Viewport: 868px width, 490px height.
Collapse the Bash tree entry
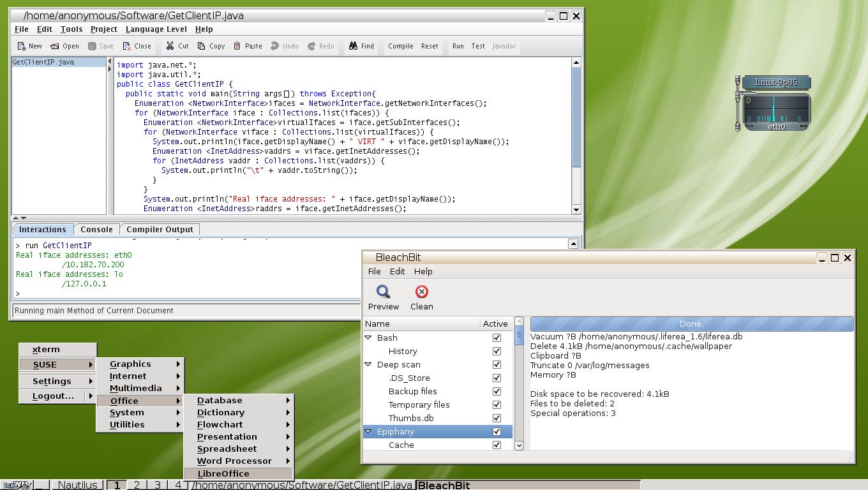click(x=369, y=338)
